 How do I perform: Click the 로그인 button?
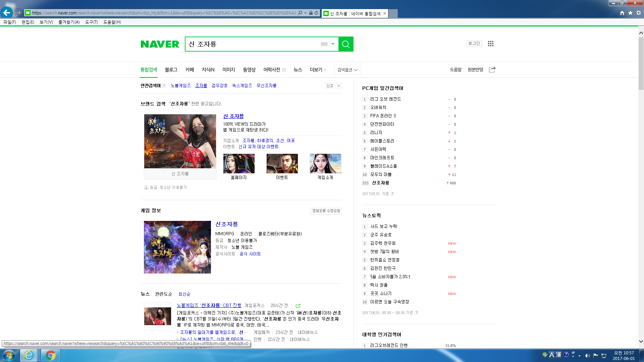(474, 44)
